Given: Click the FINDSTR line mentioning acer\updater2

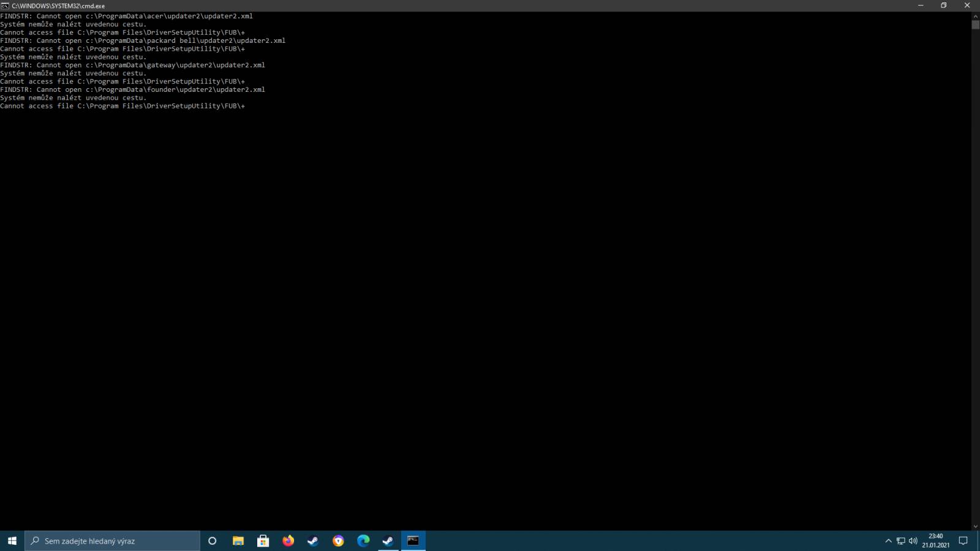Looking at the screenshot, I should pos(126,16).
